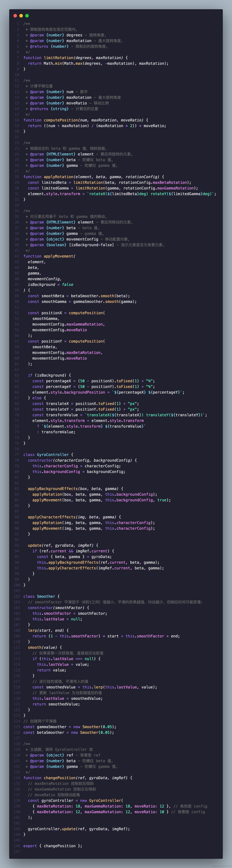The image size is (232, 868).
Task: Click the 'maxBetaRotation: 12' background config line
Action: click(119, 812)
